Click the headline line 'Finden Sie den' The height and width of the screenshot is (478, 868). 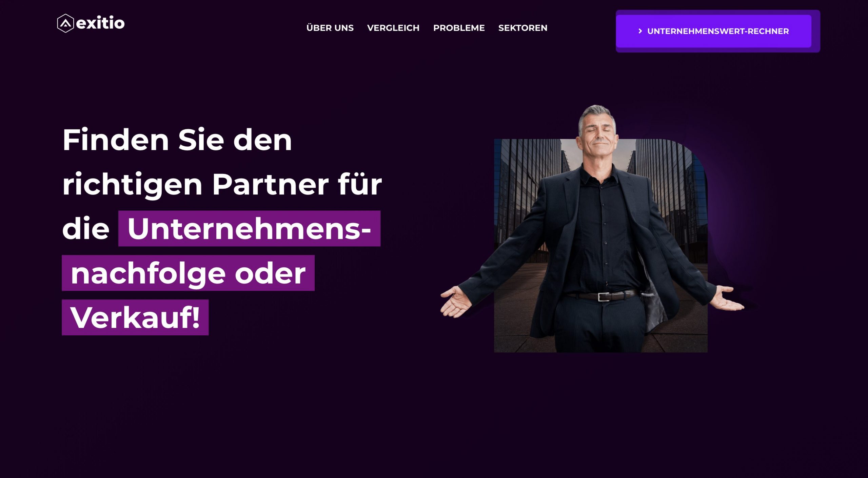coord(177,140)
